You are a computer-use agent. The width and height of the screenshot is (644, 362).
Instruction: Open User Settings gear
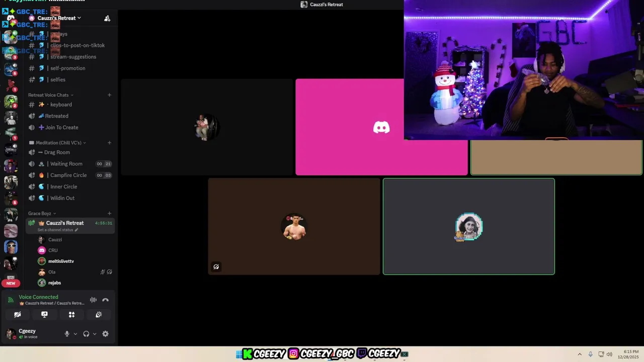105,334
